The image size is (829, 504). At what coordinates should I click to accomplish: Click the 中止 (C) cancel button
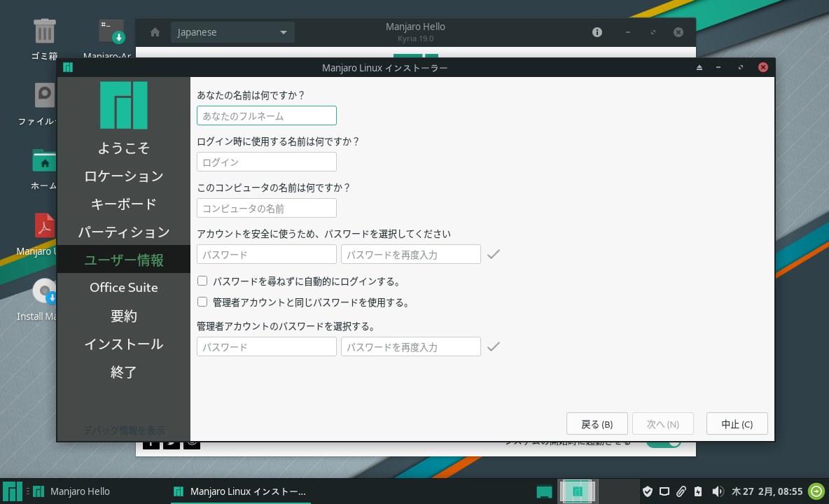click(x=737, y=423)
